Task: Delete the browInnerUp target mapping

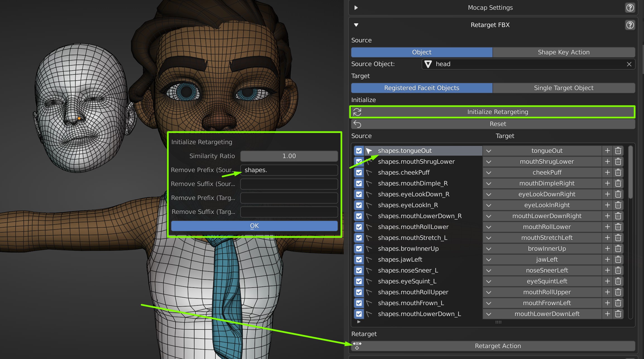Action: pyautogui.click(x=618, y=249)
